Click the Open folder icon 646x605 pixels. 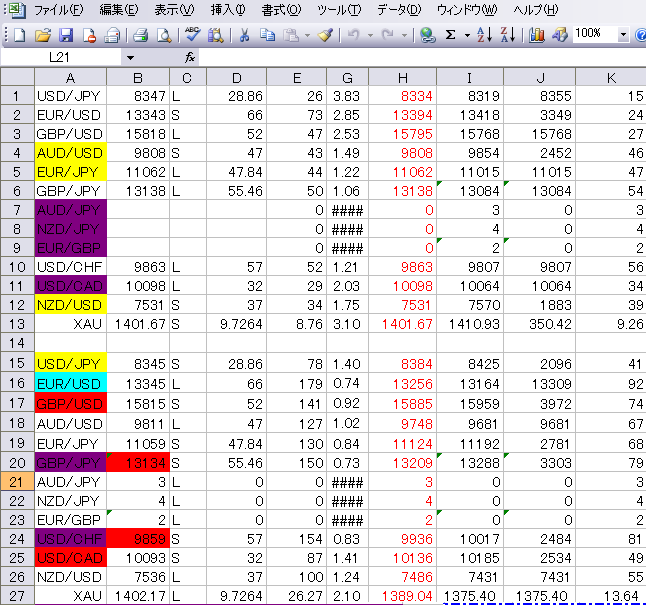point(42,35)
